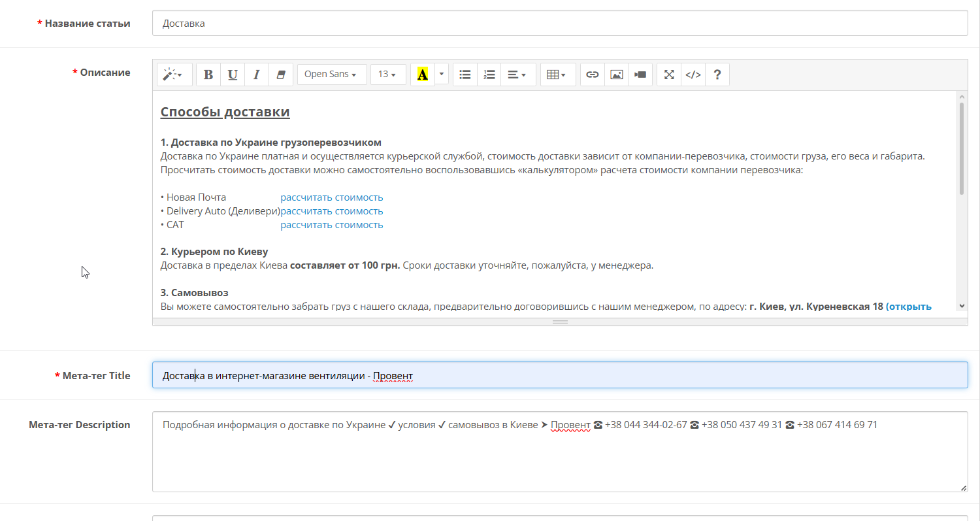Image resolution: width=980 pixels, height=521 pixels.
Task: Open the editor help icon
Action: (717, 75)
